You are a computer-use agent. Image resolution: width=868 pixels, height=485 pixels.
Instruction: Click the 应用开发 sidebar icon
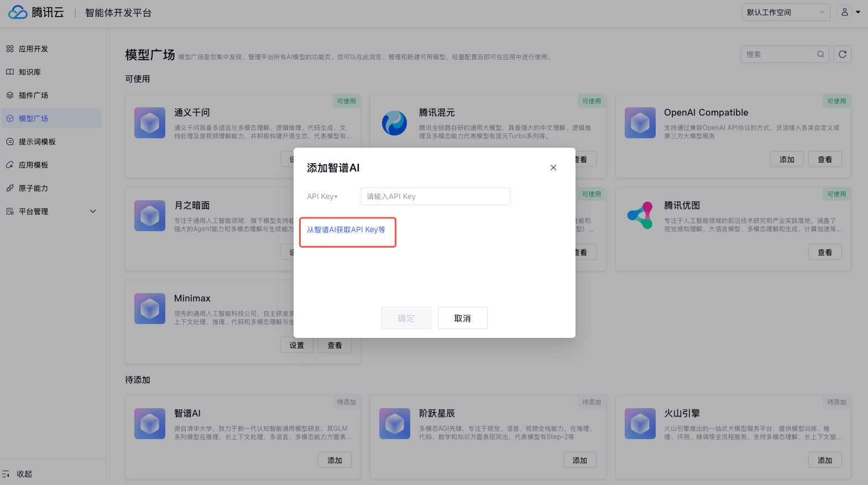[x=10, y=49]
